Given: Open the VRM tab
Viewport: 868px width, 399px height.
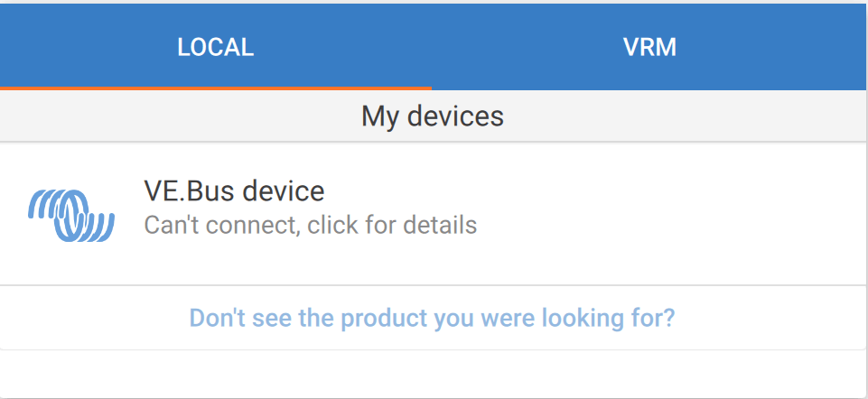Looking at the screenshot, I should (x=649, y=48).
